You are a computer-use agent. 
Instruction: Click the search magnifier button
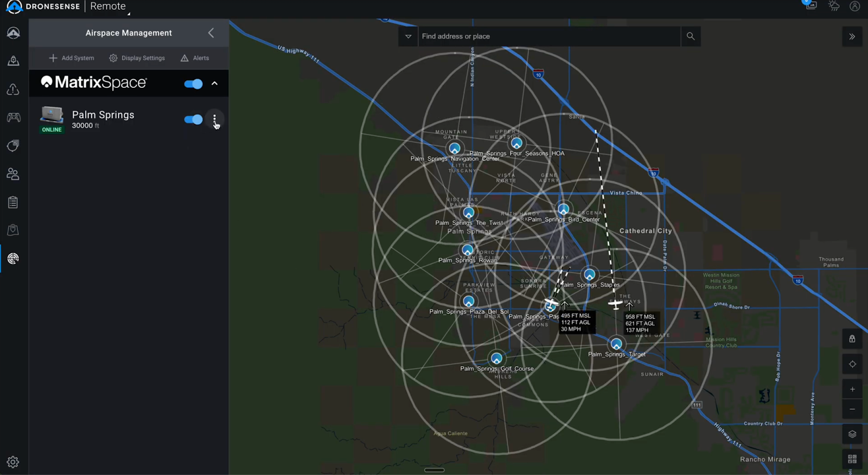coord(691,36)
